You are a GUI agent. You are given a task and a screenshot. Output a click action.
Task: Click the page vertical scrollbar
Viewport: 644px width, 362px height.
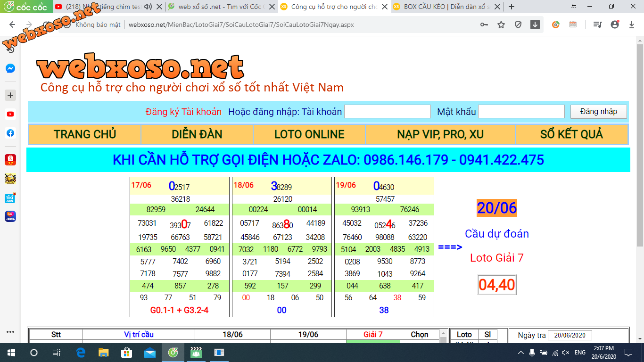click(640, 145)
